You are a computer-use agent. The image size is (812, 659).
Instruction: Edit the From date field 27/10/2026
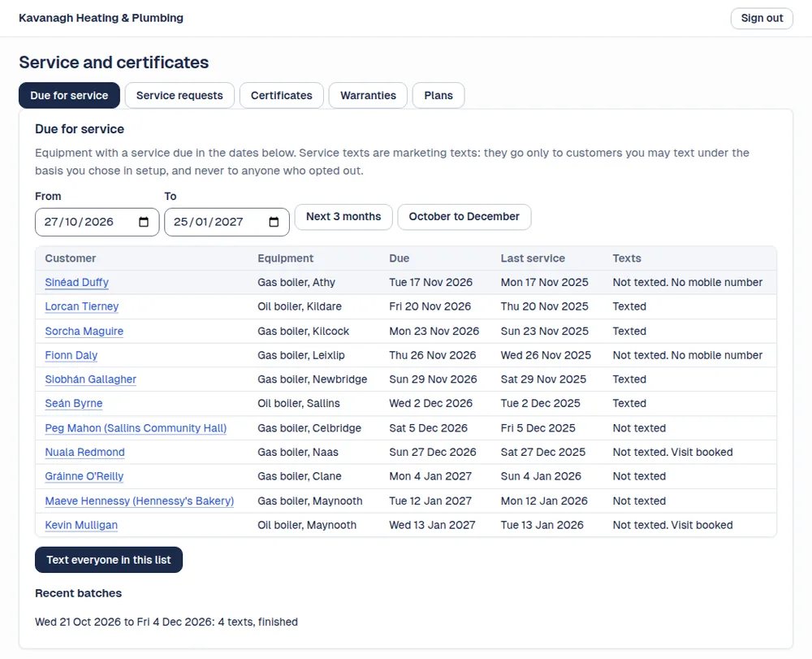97,222
